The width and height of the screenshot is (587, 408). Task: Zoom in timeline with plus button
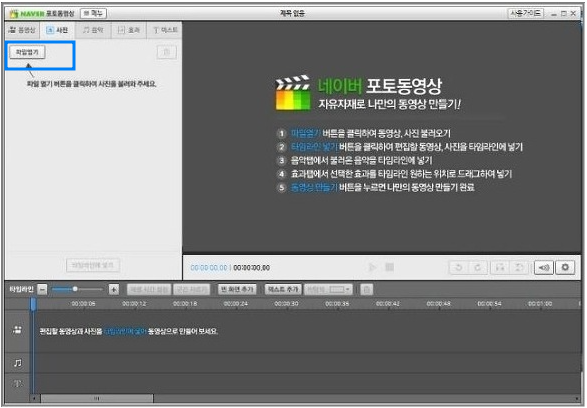click(x=114, y=289)
